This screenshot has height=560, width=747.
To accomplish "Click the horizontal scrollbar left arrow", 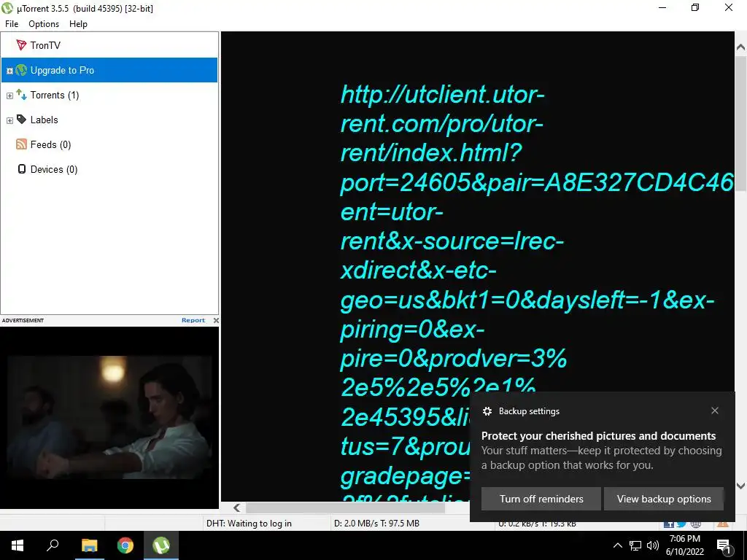I will tap(237, 507).
